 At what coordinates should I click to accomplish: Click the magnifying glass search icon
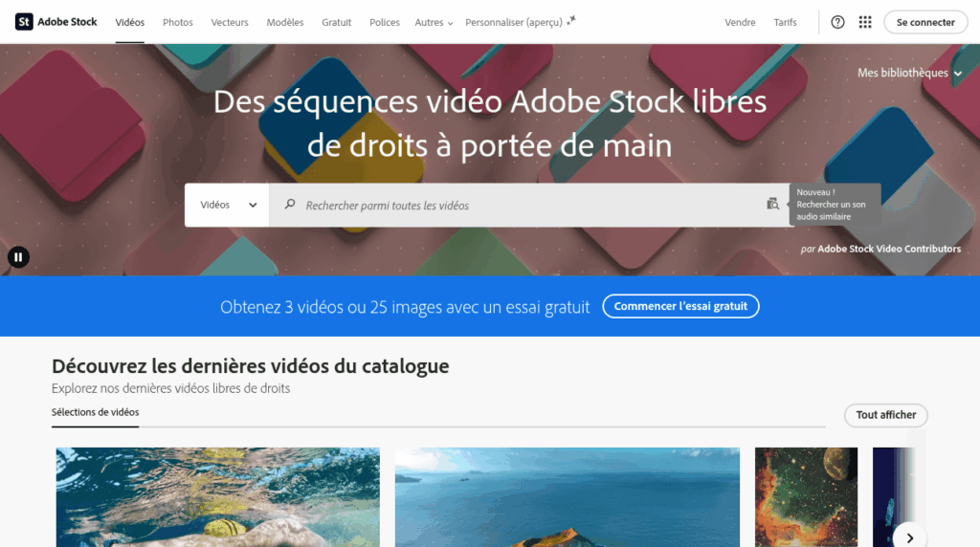[290, 205]
